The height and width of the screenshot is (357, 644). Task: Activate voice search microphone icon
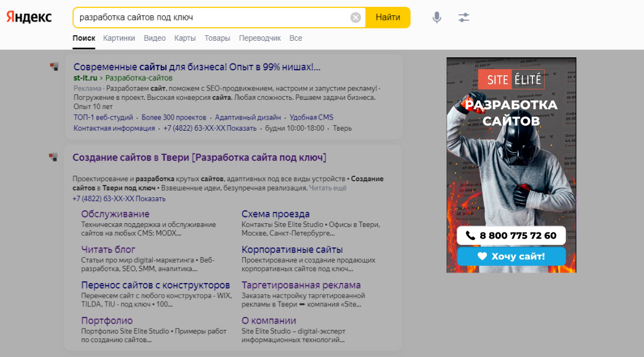click(x=437, y=18)
